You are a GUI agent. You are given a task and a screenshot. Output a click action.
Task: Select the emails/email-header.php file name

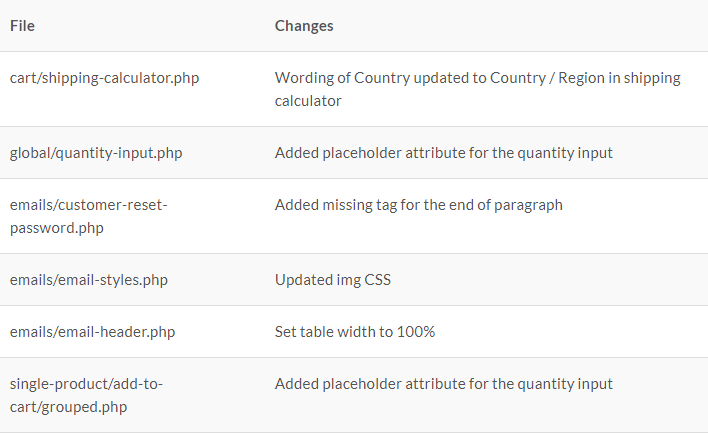click(92, 331)
